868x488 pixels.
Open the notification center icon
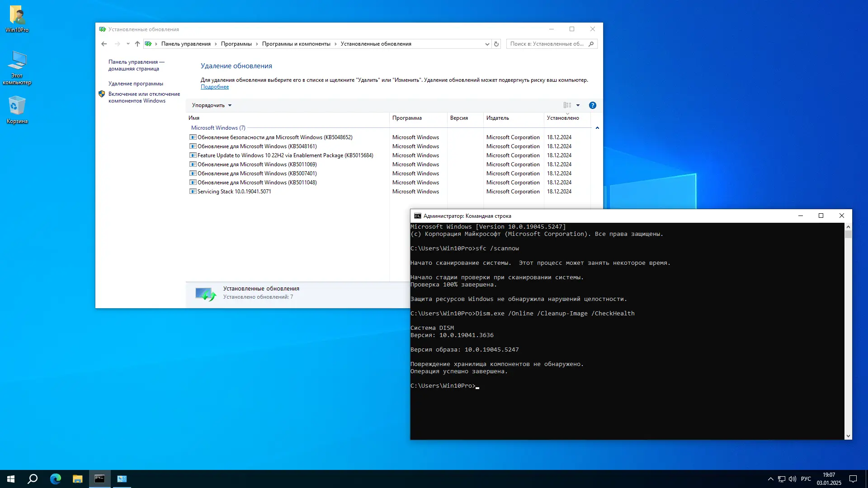coord(853,479)
